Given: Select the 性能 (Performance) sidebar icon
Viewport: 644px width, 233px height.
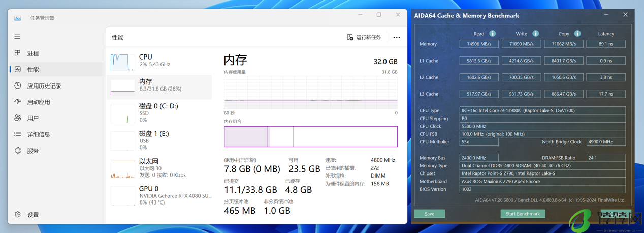Looking at the screenshot, I should (18, 69).
